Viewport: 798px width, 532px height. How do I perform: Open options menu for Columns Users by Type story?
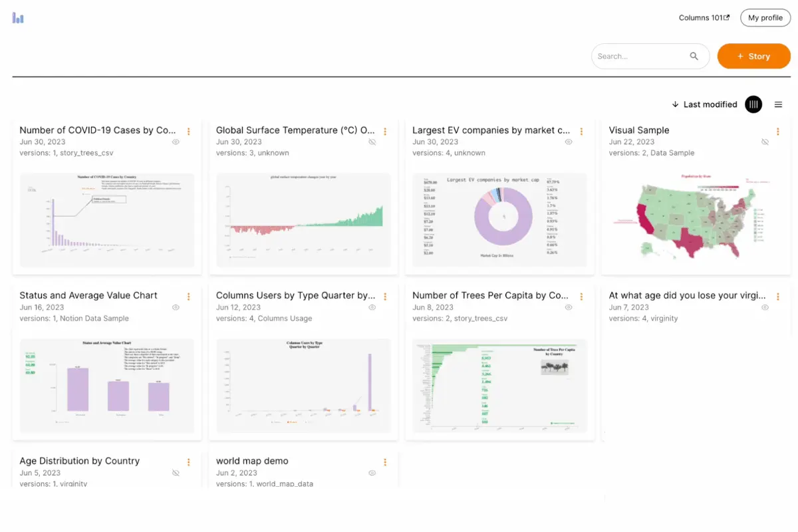coord(385,297)
